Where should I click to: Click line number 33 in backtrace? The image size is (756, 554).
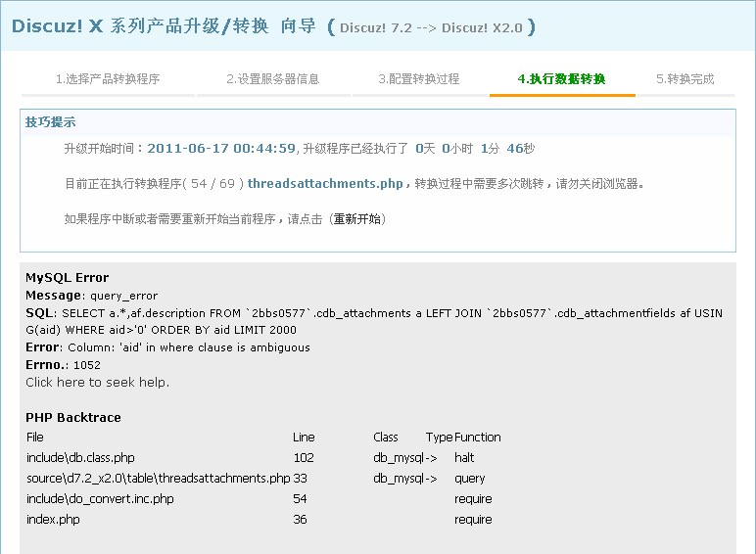click(300, 479)
